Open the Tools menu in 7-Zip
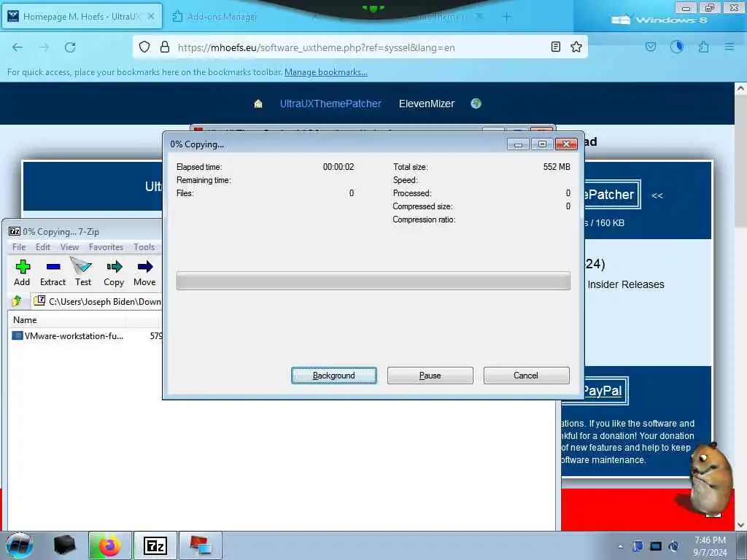Image resolution: width=747 pixels, height=560 pixels. pyautogui.click(x=144, y=246)
